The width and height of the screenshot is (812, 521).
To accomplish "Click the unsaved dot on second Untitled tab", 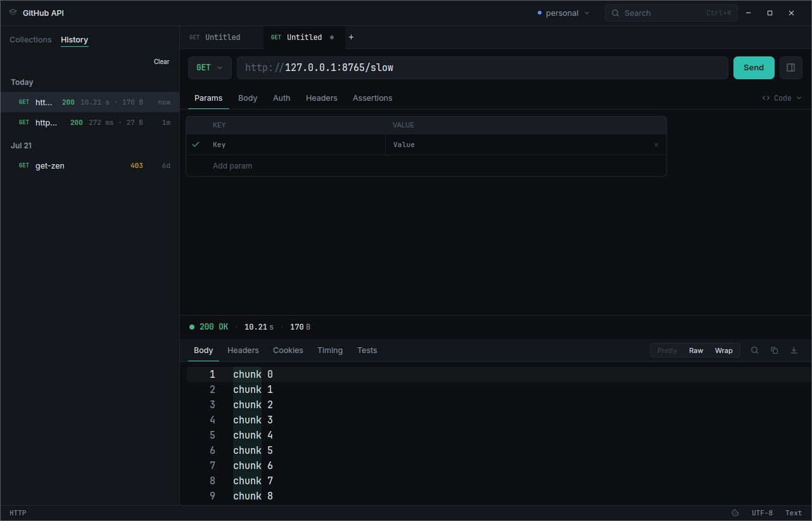I will coord(332,37).
